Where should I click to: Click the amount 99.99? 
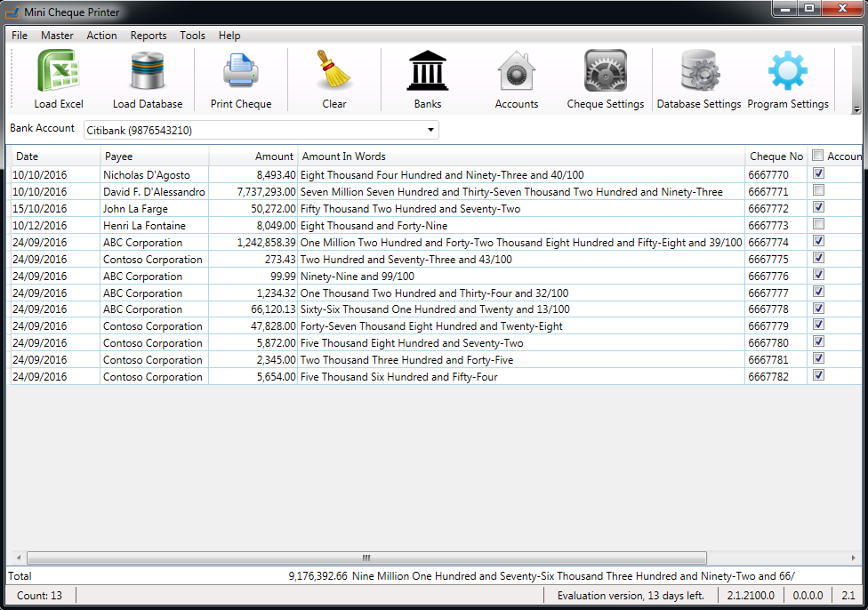(x=283, y=277)
